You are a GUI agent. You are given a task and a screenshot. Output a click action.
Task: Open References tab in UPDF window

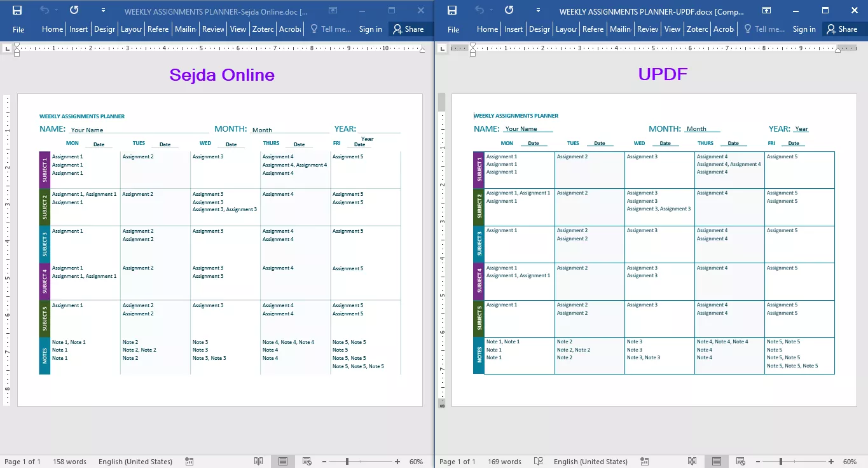(593, 29)
